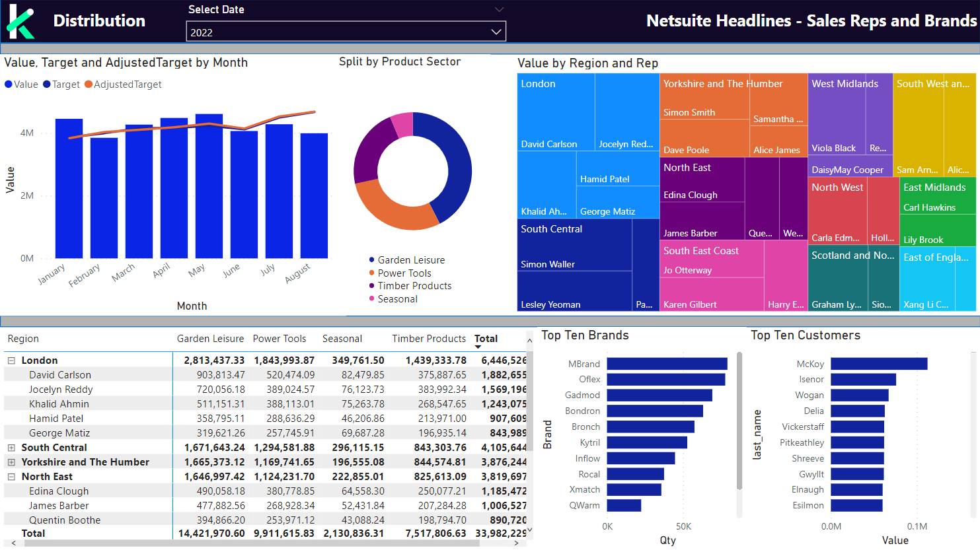
Task: Select the Jocelyn Reddy table row
Action: [265, 390]
